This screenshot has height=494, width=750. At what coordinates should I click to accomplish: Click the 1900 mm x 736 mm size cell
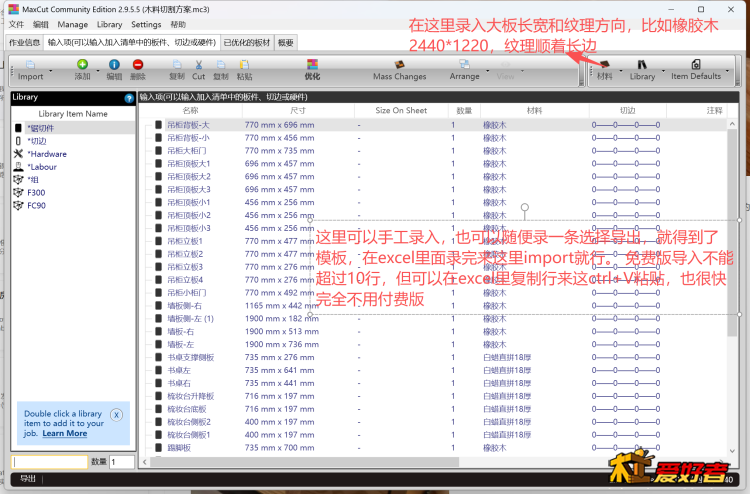point(281,344)
